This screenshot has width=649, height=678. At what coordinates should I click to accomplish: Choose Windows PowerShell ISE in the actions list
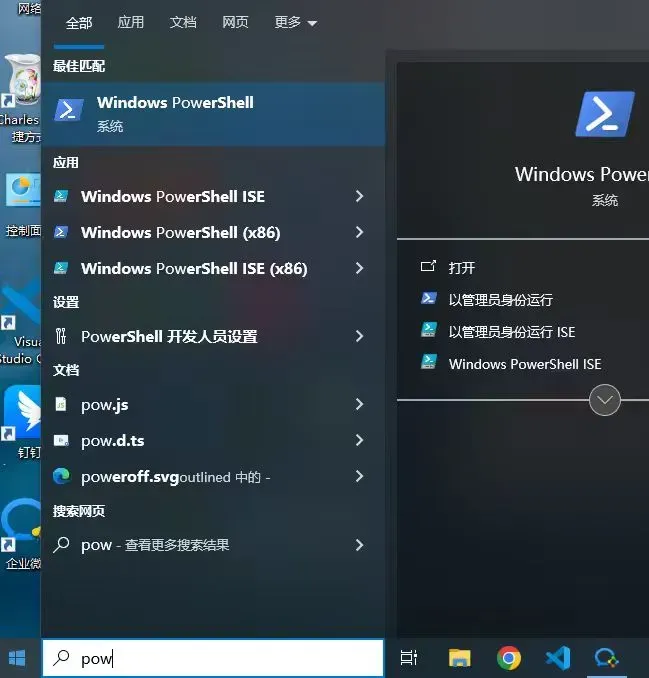pyautogui.click(x=524, y=364)
